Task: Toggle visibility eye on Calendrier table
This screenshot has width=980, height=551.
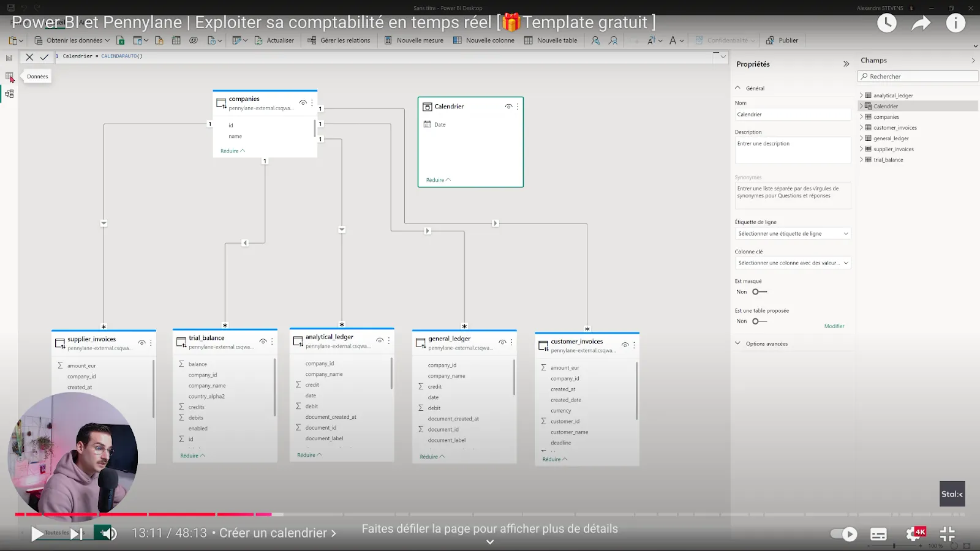Action: click(x=508, y=107)
